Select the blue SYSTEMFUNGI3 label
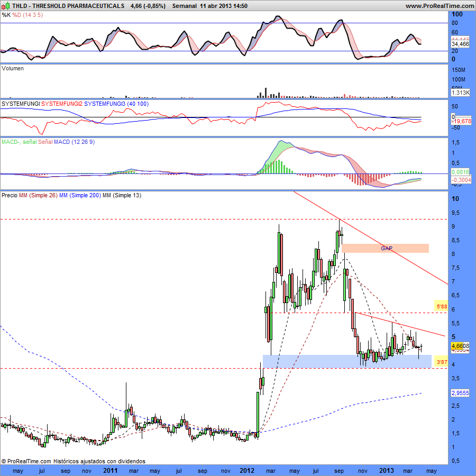Image resolution: width=476 pixels, height=476 pixels. [105, 104]
